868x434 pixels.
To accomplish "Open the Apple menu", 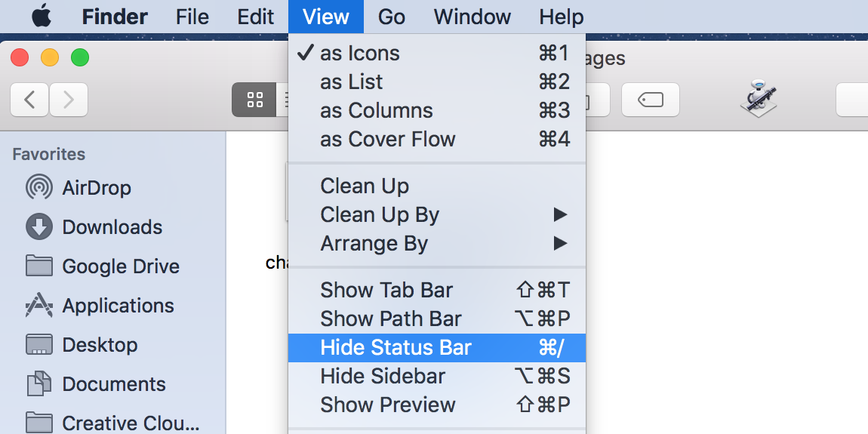I will (x=42, y=17).
